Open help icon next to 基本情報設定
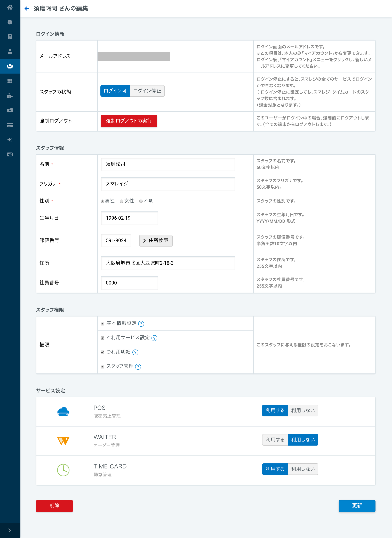Screen dimensions: 392x538 pos(141,324)
